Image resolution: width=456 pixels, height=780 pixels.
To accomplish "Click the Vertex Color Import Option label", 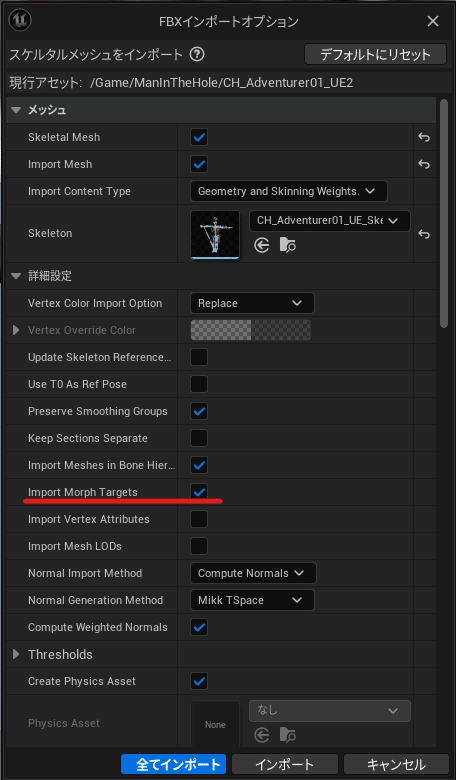I will [x=95, y=303].
